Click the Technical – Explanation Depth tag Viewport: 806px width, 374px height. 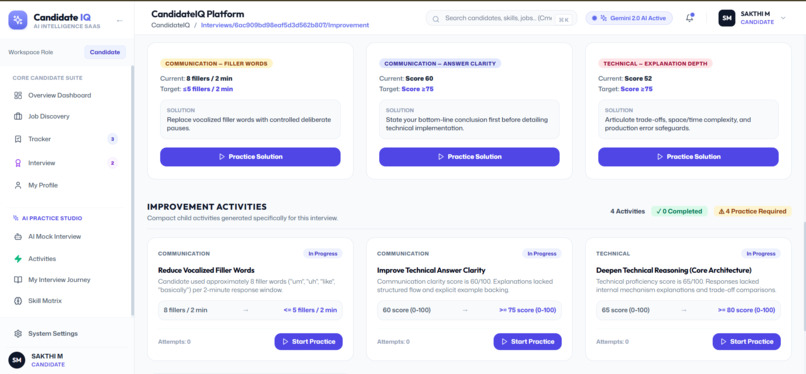[655, 64]
